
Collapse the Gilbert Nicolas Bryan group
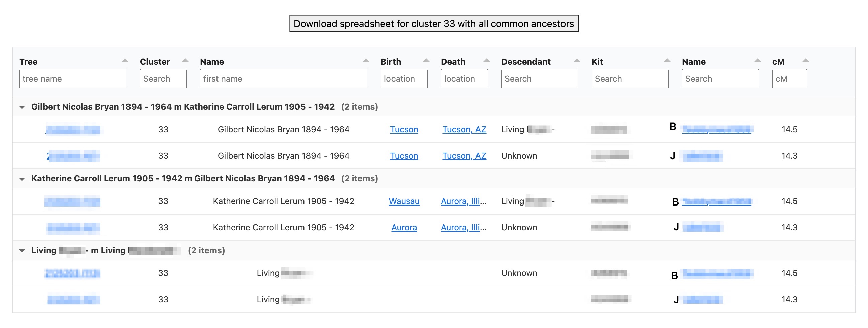coord(22,107)
